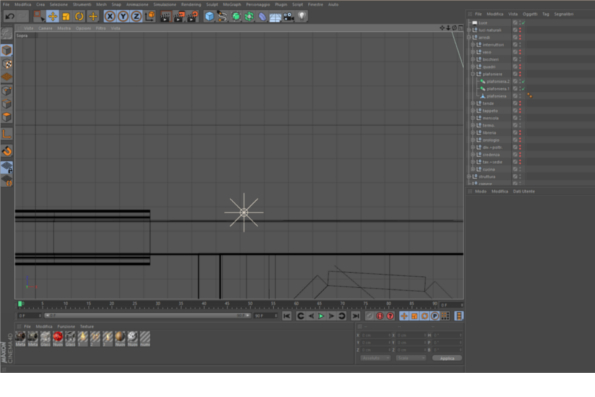
Task: Expand the quadri object group
Action: (473, 67)
